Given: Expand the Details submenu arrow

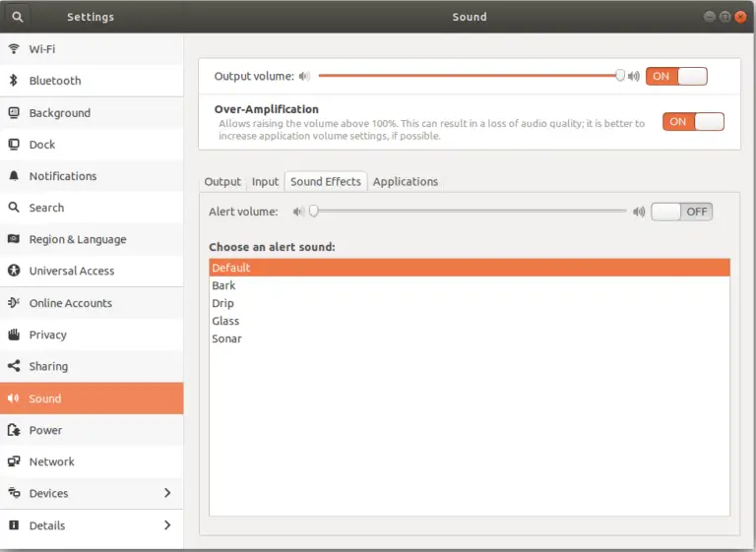Looking at the screenshot, I should tap(166, 525).
